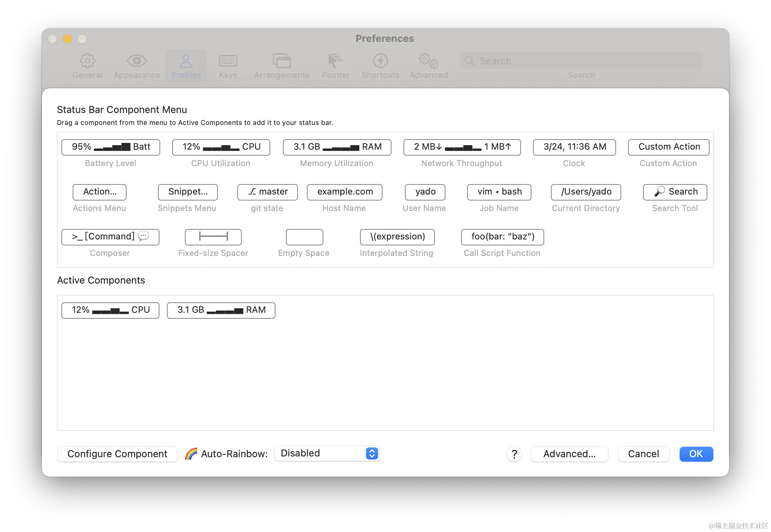Open the Keys preferences tab

pyautogui.click(x=228, y=66)
